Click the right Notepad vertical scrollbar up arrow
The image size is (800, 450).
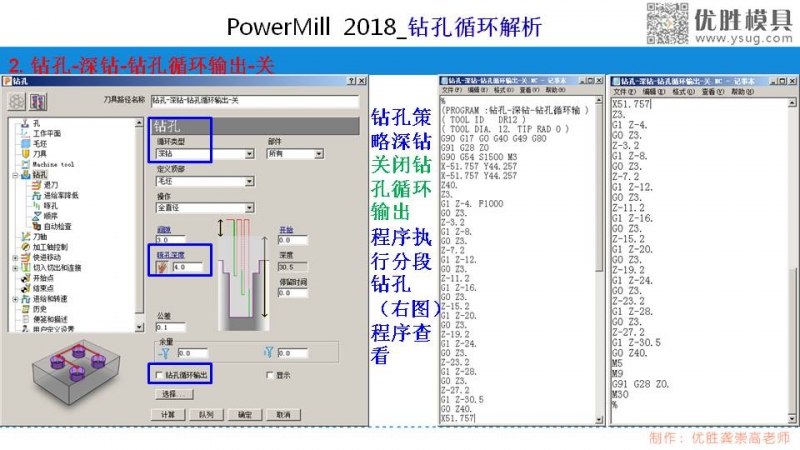(x=793, y=102)
